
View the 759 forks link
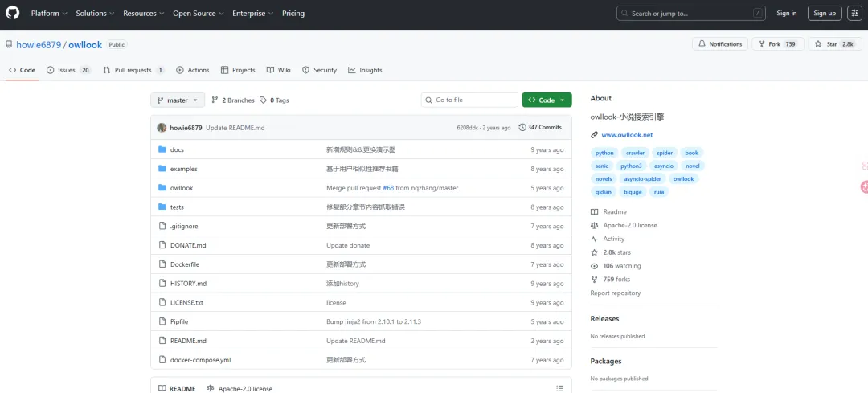coord(610,280)
